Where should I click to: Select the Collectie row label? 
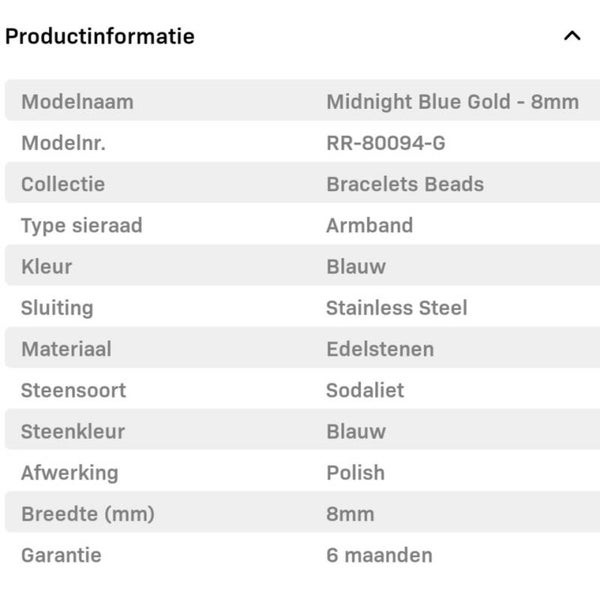(63, 184)
